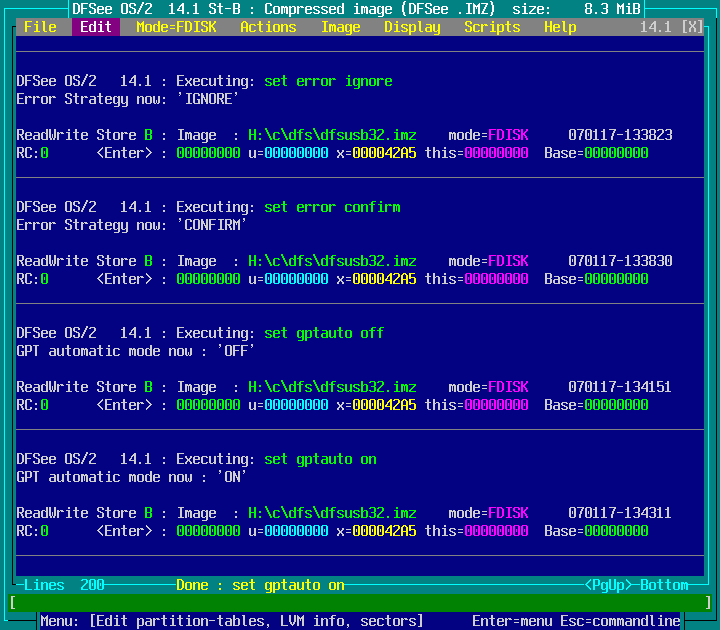
Task: Click the <PgUp> indicator in status line
Action: [608, 585]
